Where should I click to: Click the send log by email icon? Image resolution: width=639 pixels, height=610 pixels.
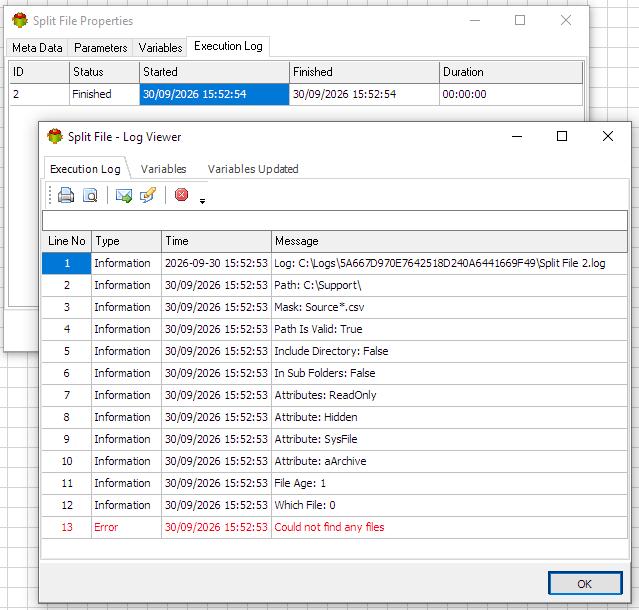[x=123, y=196]
